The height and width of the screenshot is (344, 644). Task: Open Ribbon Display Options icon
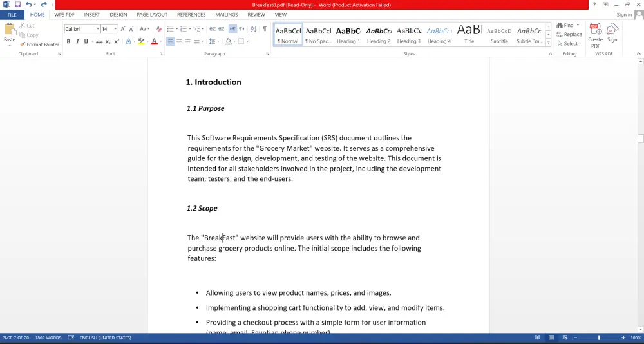click(x=605, y=5)
